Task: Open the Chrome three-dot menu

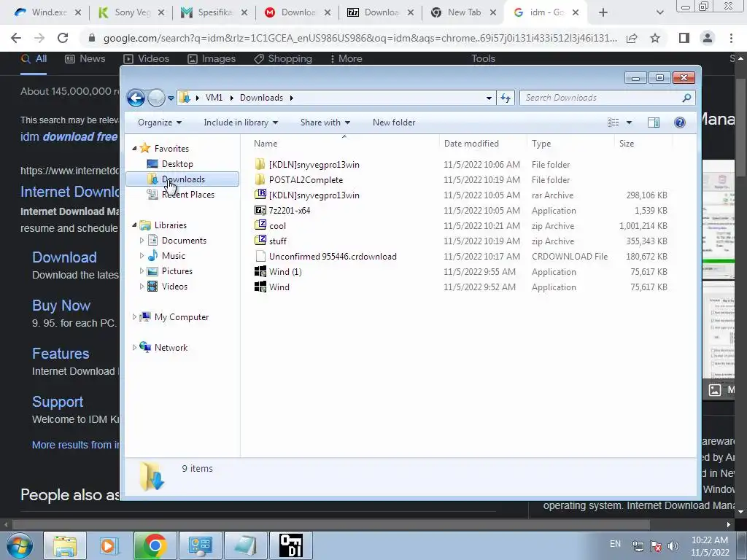Action: (731, 38)
